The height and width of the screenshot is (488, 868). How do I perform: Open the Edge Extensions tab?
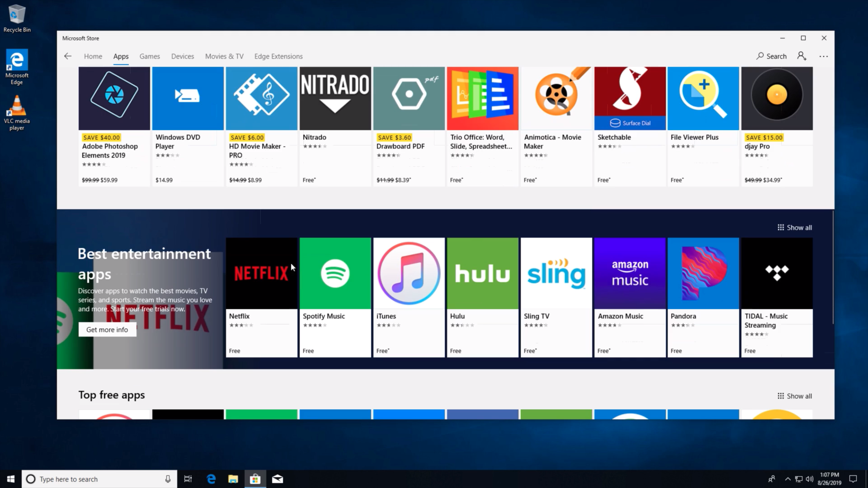[278, 56]
